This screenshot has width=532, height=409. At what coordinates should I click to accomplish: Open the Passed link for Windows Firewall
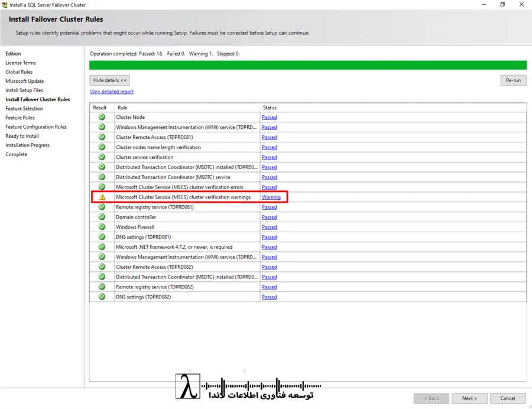[270, 227]
